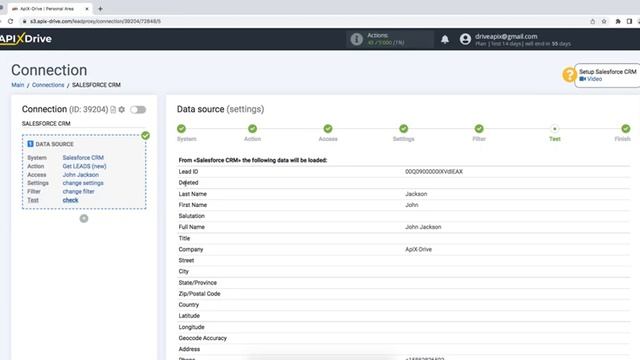Close the ApiX-Drive browser tab
The height and width of the screenshot is (360, 640).
[x=87, y=9]
